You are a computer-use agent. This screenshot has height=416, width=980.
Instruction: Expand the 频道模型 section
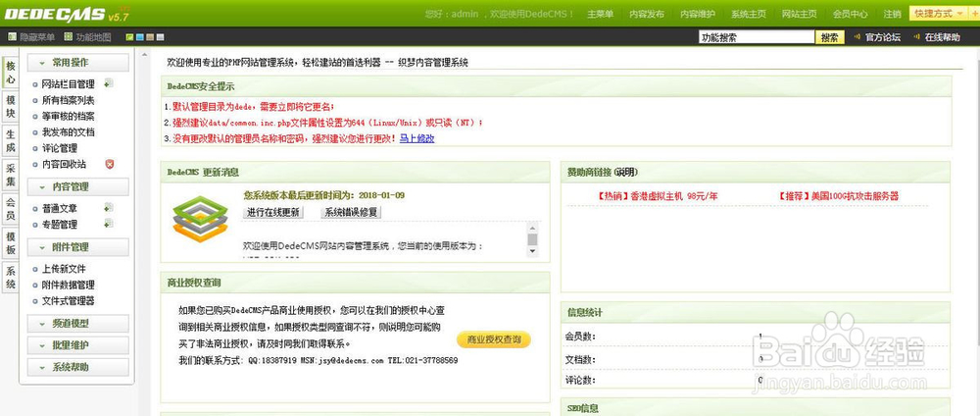tap(78, 324)
